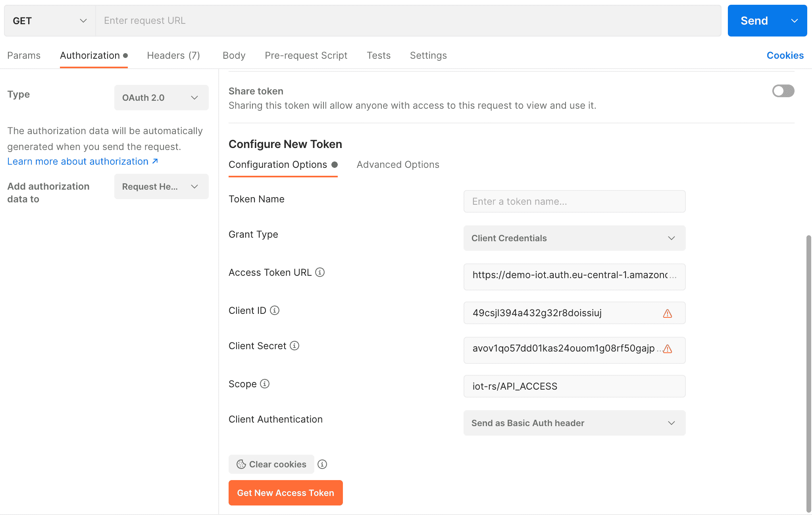Click the warning triangle in Client Secret field
The width and height of the screenshot is (812, 515).
(668, 349)
